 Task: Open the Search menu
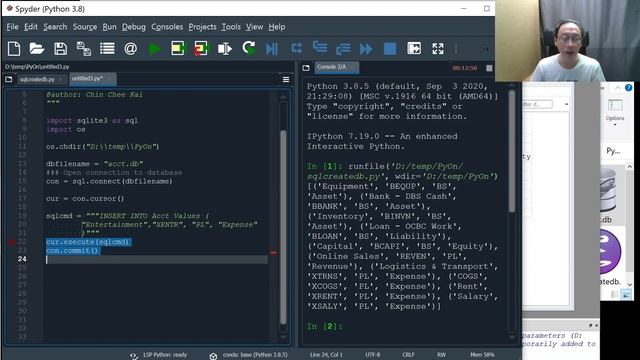coord(55,27)
